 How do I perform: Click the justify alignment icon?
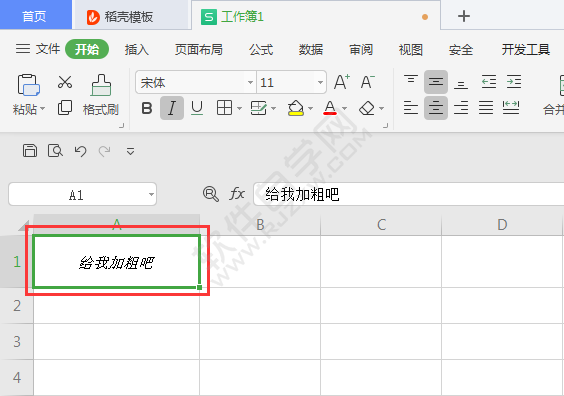tap(486, 108)
